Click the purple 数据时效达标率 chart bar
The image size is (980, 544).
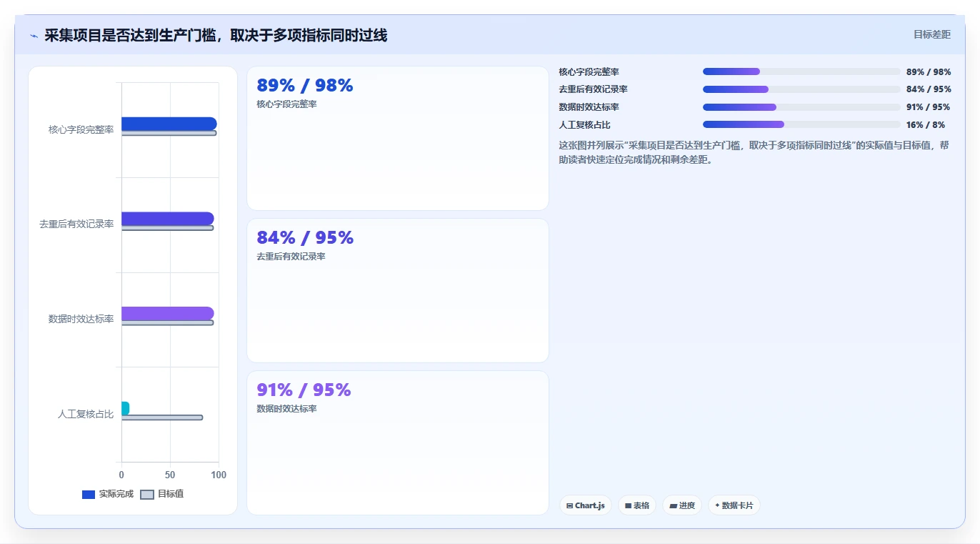click(168, 313)
